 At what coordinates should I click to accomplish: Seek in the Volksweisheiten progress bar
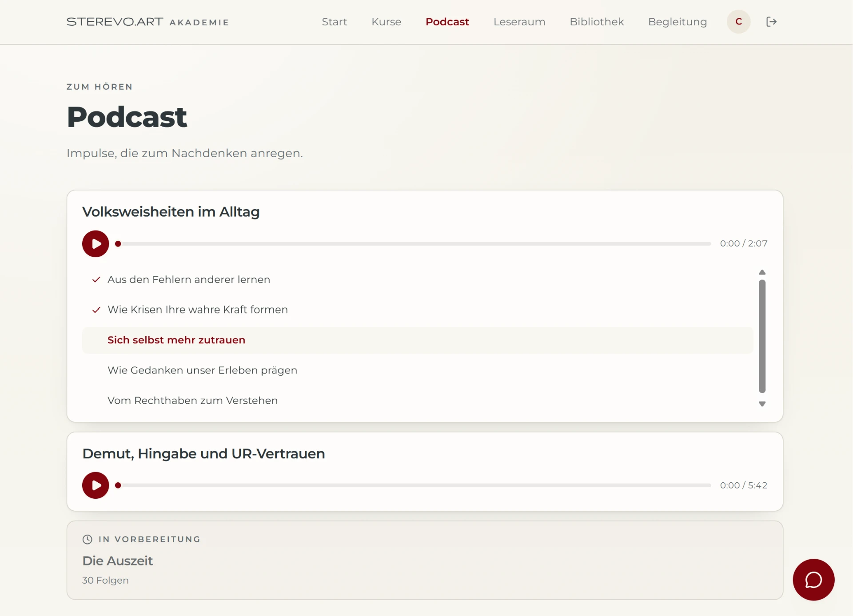coord(413,243)
